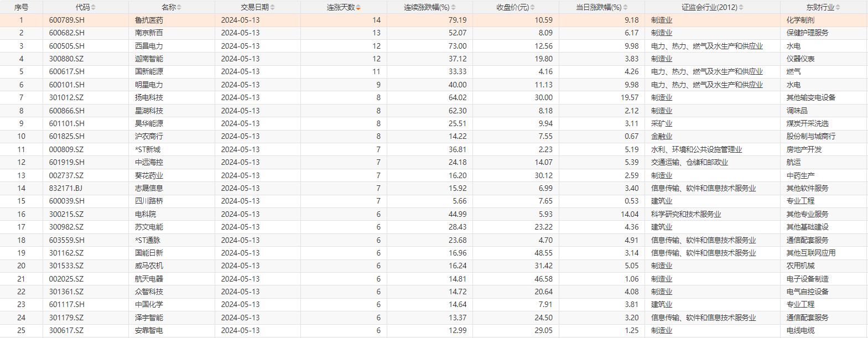Click the sort icon on 东财行业 column

click(838, 7)
